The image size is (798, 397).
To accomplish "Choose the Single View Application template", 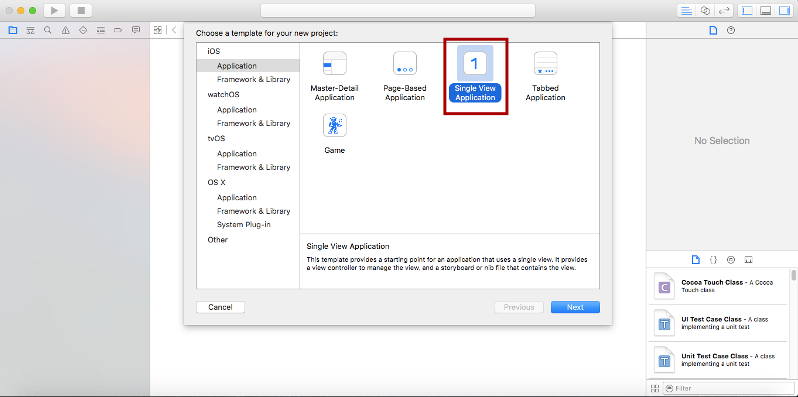I will pyautogui.click(x=475, y=75).
